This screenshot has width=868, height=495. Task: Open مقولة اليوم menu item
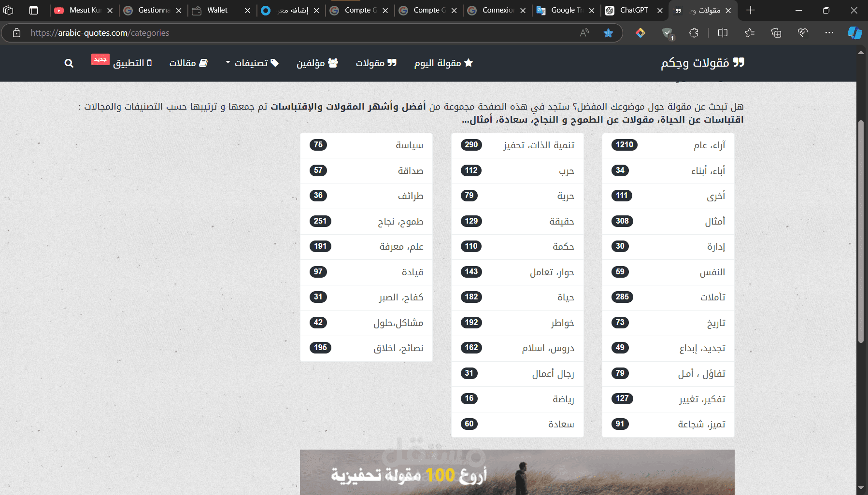(443, 63)
